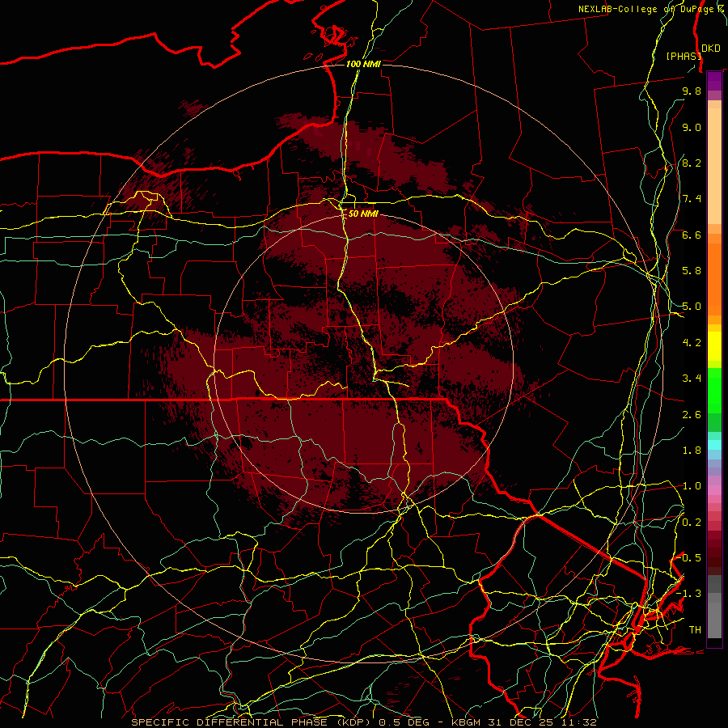Pick the 3.4 scale value
This screenshot has width=728, height=728.
(x=692, y=379)
